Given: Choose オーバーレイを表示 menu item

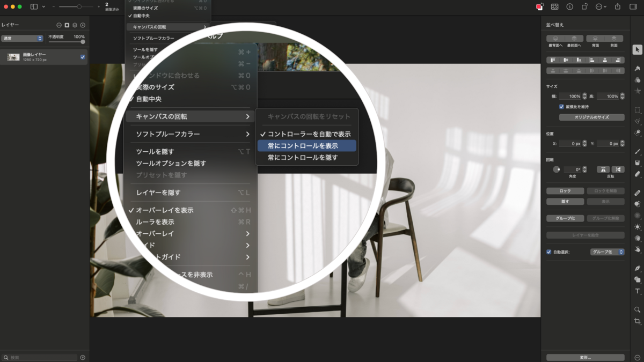Looking at the screenshot, I should pyautogui.click(x=191, y=210).
